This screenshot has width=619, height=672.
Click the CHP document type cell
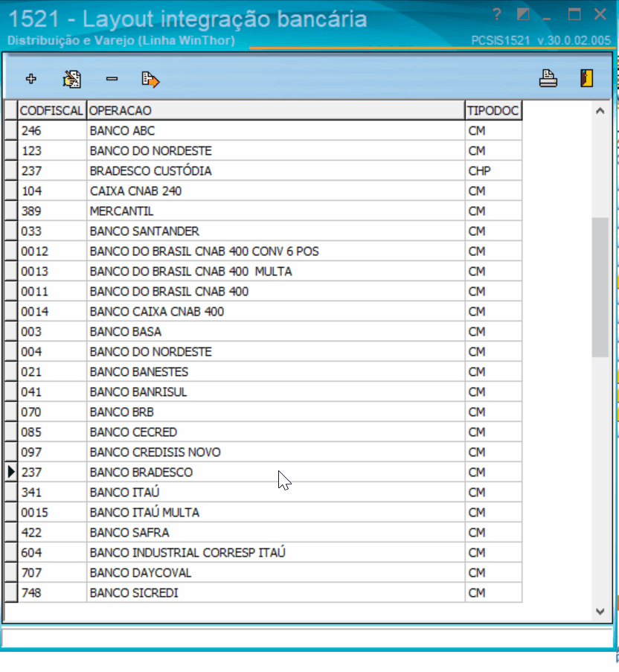tap(493, 171)
